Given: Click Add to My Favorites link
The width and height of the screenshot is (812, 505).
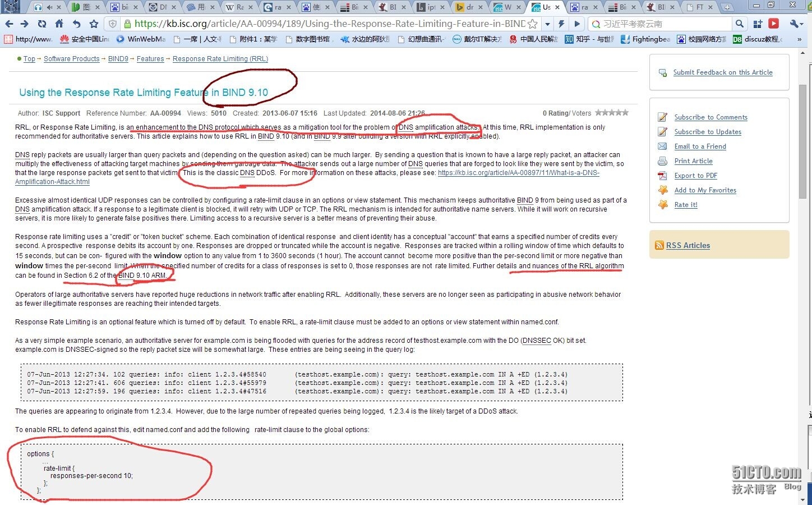Looking at the screenshot, I should coord(705,190).
